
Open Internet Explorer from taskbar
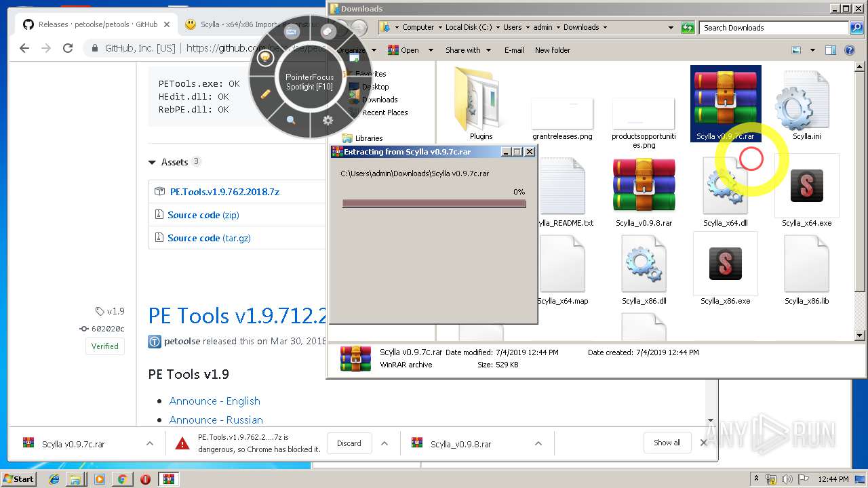[54, 479]
